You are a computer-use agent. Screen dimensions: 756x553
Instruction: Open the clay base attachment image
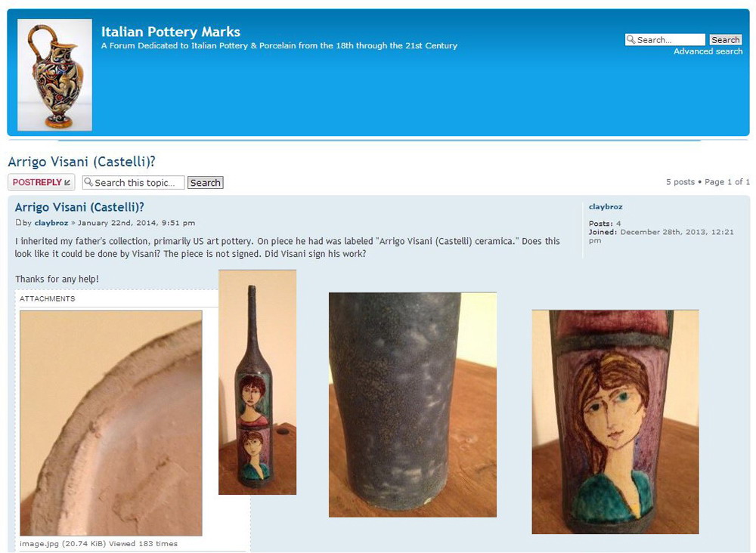point(111,423)
